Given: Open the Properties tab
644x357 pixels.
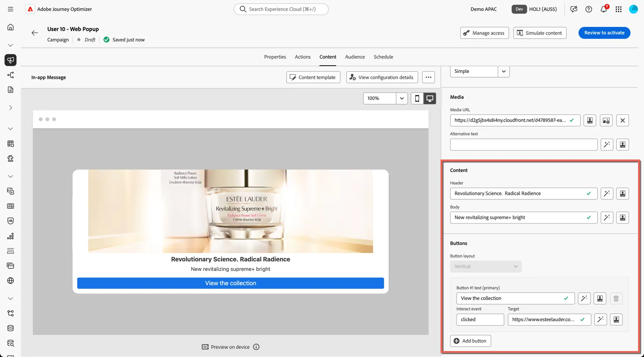Looking at the screenshot, I should (x=275, y=57).
